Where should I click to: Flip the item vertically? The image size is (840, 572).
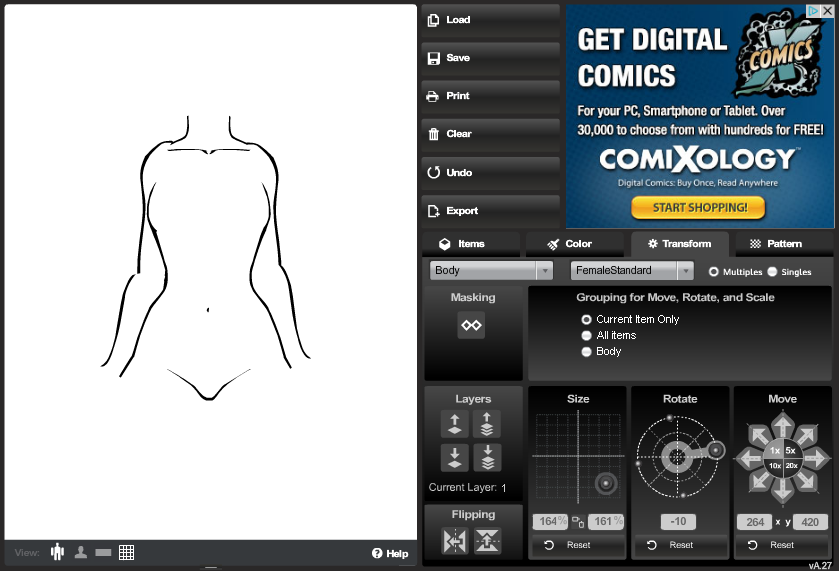(x=487, y=541)
